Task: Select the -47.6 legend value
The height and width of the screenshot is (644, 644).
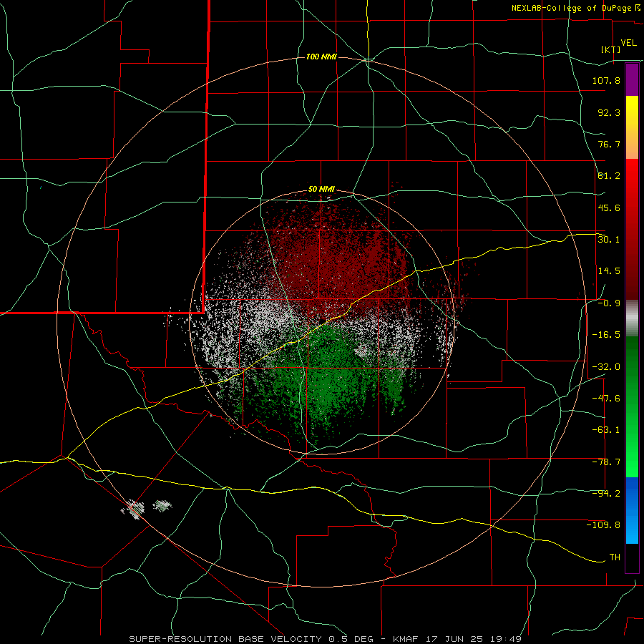Action: pos(606,399)
